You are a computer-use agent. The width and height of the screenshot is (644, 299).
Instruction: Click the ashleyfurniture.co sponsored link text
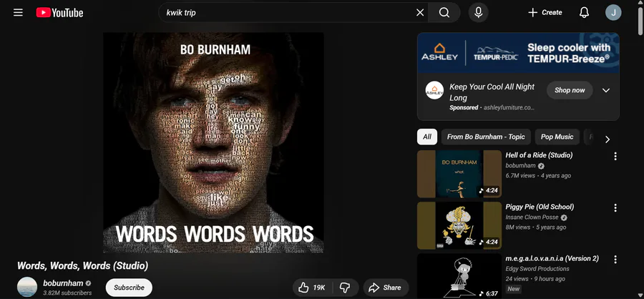point(509,107)
